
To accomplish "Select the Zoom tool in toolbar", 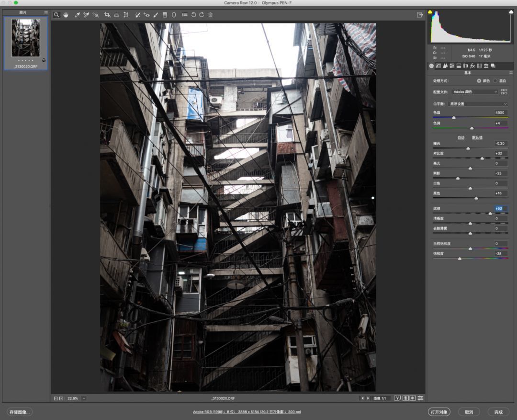I will coord(56,15).
